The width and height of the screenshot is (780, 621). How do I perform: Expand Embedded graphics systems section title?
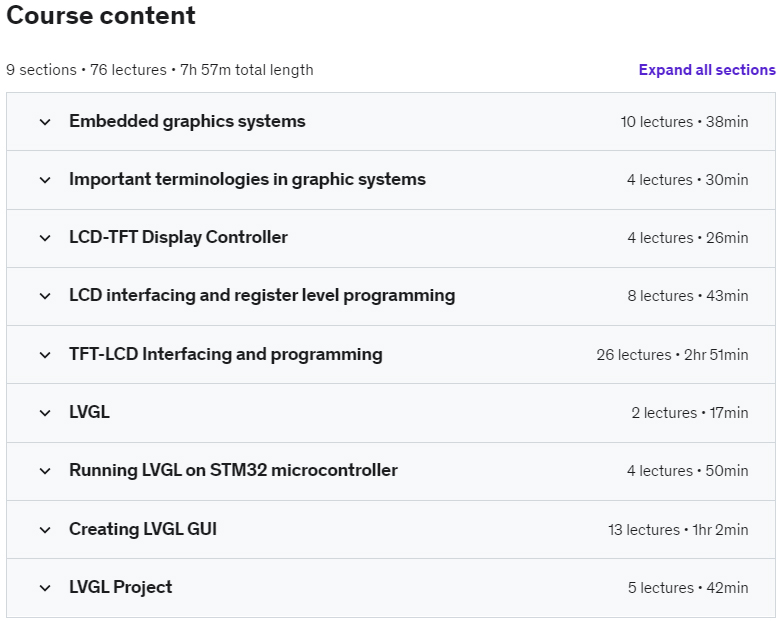point(187,121)
